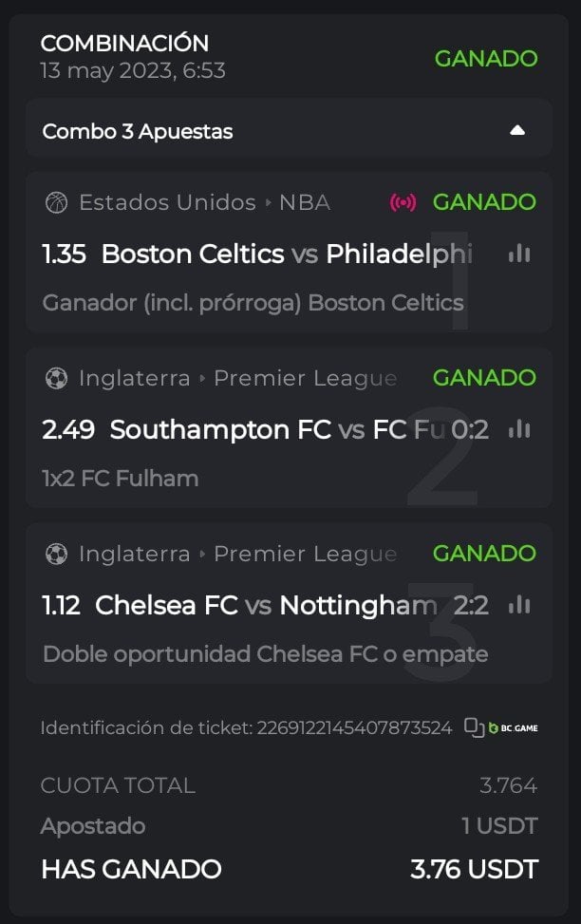581x924 pixels.
Task: Click the green GANADO status at top
Action: point(485,58)
